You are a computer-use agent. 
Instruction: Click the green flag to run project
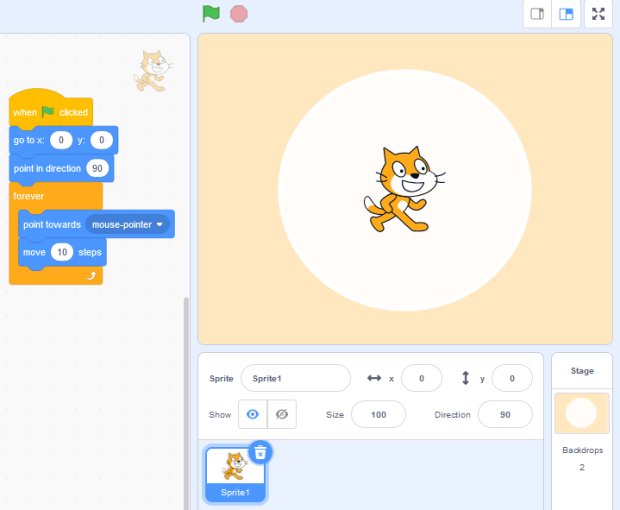(210, 14)
